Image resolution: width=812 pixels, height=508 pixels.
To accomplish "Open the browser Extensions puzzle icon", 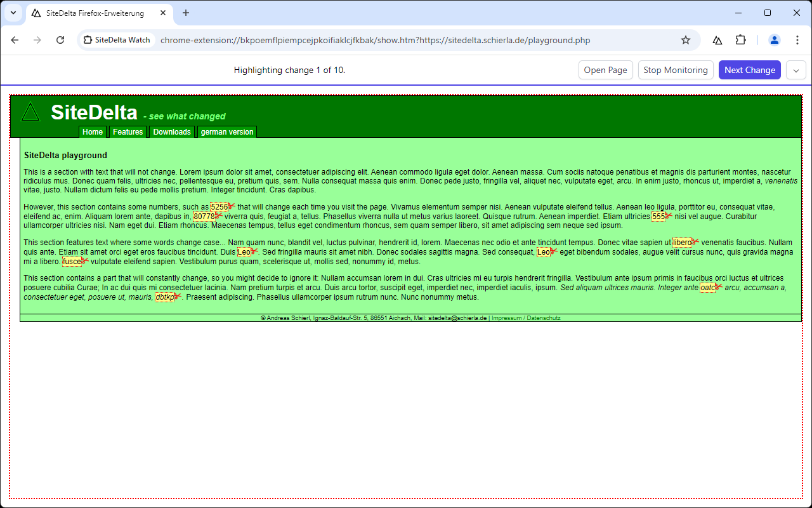I will [x=740, y=40].
